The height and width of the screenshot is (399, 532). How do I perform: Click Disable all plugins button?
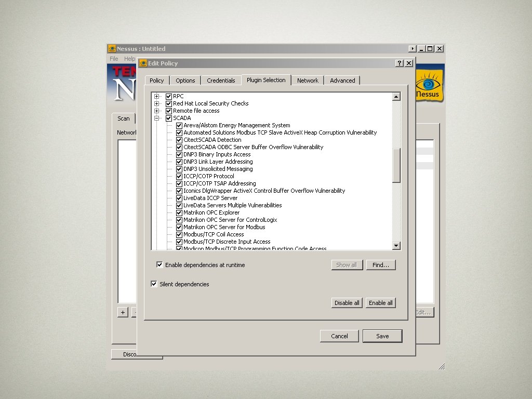(347, 303)
